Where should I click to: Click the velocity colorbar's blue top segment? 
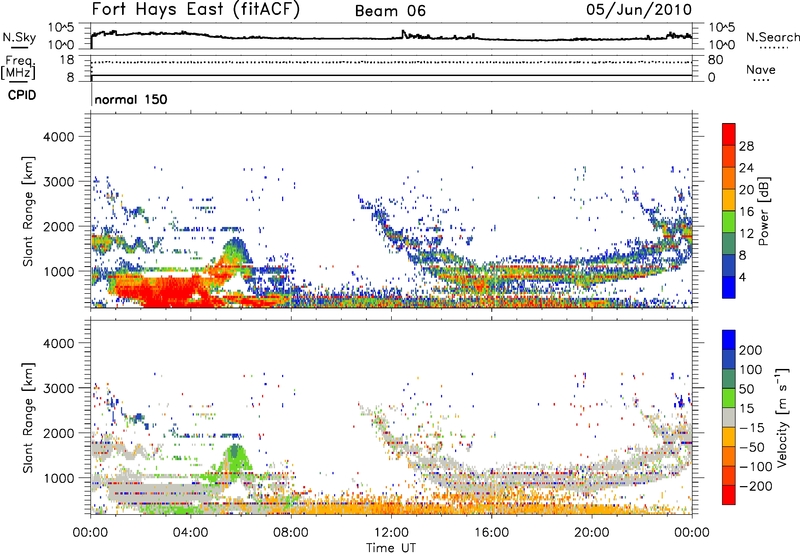pos(729,340)
